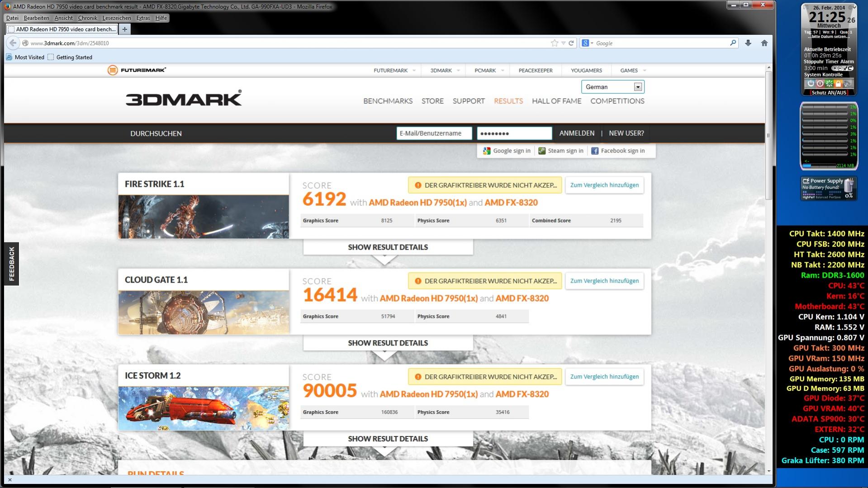This screenshot has width=868, height=488.
Task: Click the Ice Storm thumbnail image
Action: click(x=204, y=408)
